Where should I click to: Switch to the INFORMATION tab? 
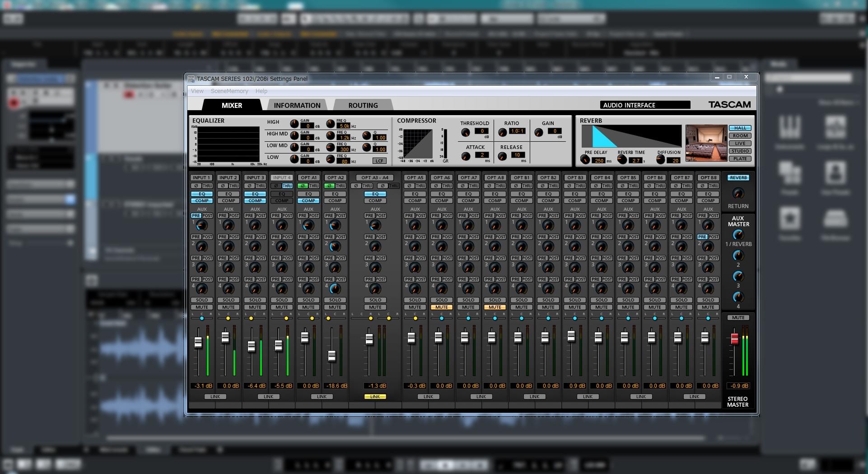point(297,105)
